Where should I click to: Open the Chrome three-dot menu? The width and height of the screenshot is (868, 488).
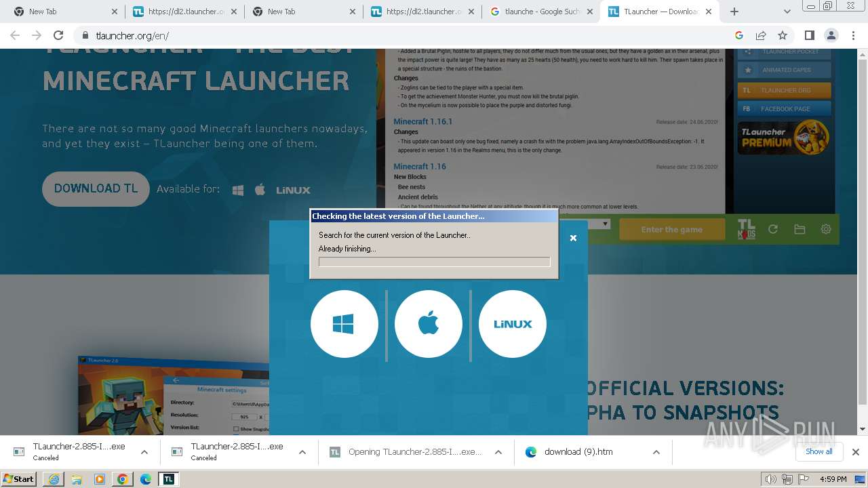pos(853,36)
